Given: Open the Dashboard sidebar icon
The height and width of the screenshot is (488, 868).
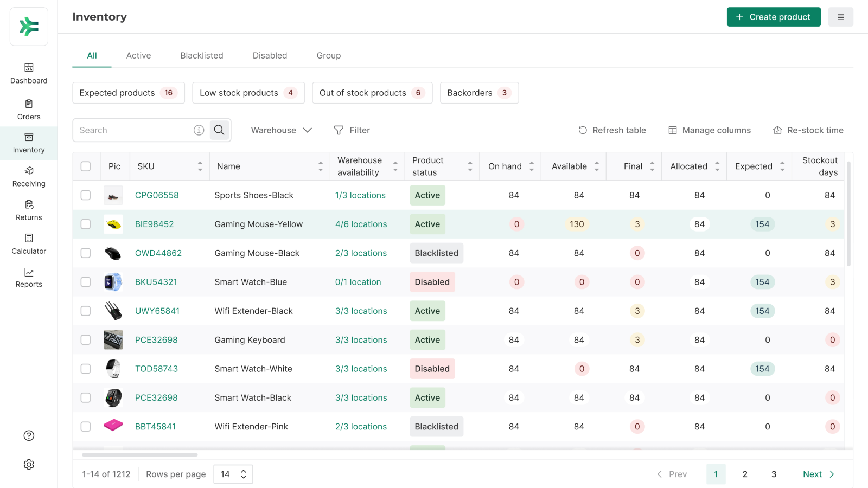Looking at the screenshot, I should pos(29,68).
